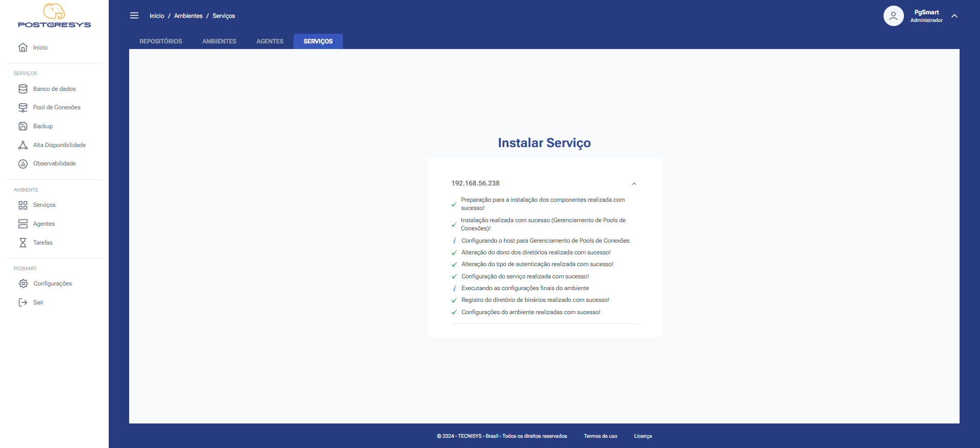Image resolution: width=980 pixels, height=448 pixels.
Task: Click the Instalar Serviço heading
Action: point(544,143)
